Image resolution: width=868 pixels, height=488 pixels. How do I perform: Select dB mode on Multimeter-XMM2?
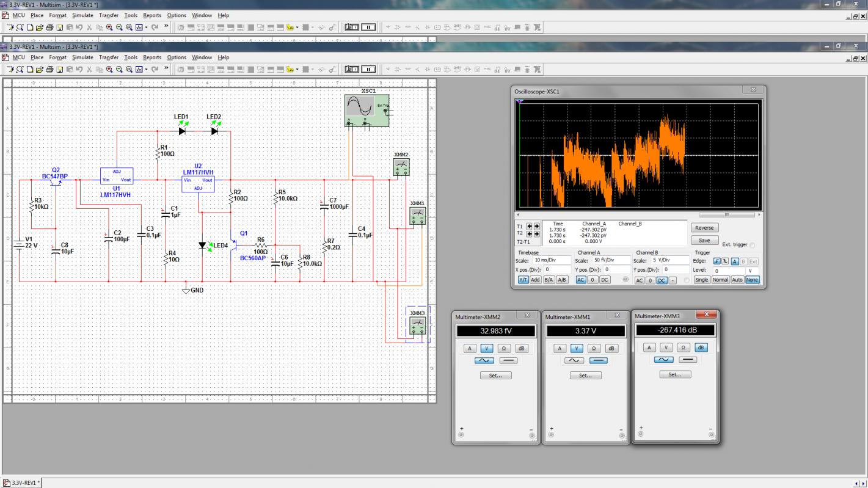click(521, 349)
